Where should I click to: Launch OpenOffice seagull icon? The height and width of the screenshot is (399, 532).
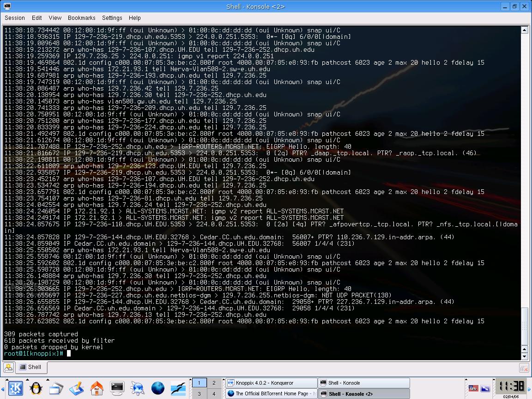coord(178,388)
